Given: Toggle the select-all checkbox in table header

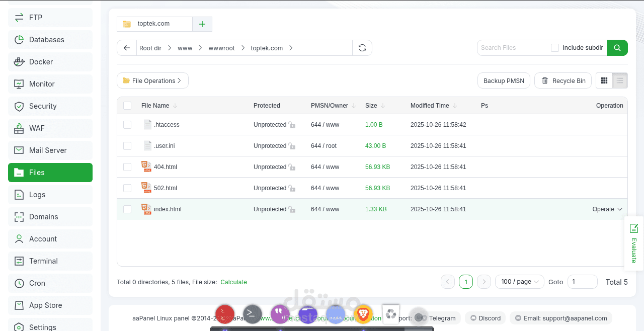Looking at the screenshot, I should click(127, 106).
